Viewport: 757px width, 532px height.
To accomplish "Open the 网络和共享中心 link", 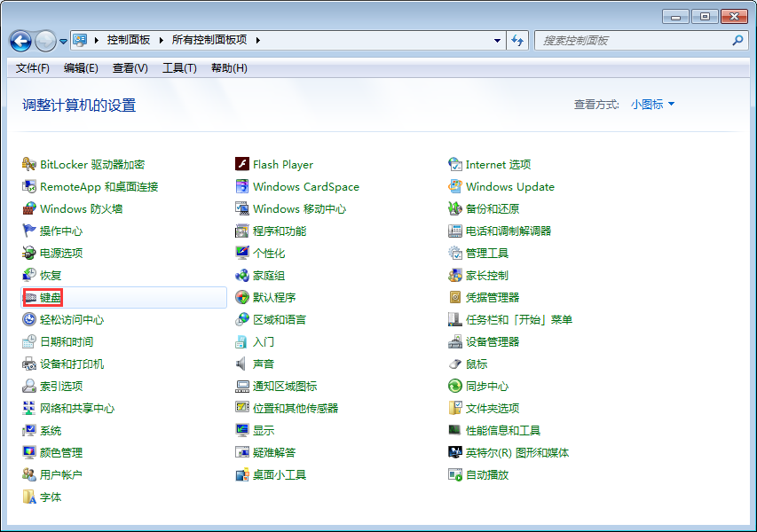I will 77,408.
